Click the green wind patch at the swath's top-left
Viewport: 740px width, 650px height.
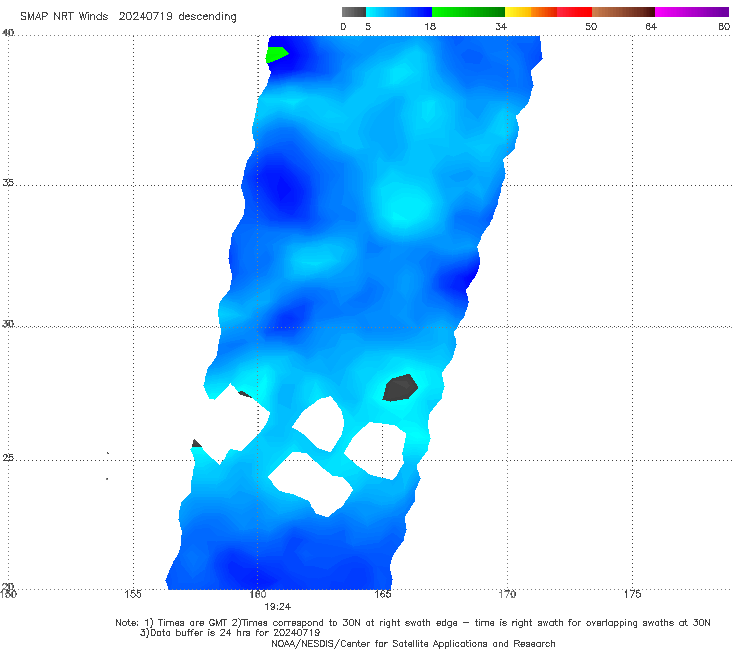click(x=276, y=54)
